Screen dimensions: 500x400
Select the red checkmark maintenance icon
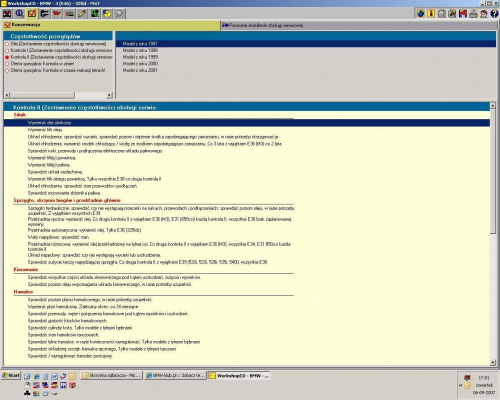coord(32,14)
